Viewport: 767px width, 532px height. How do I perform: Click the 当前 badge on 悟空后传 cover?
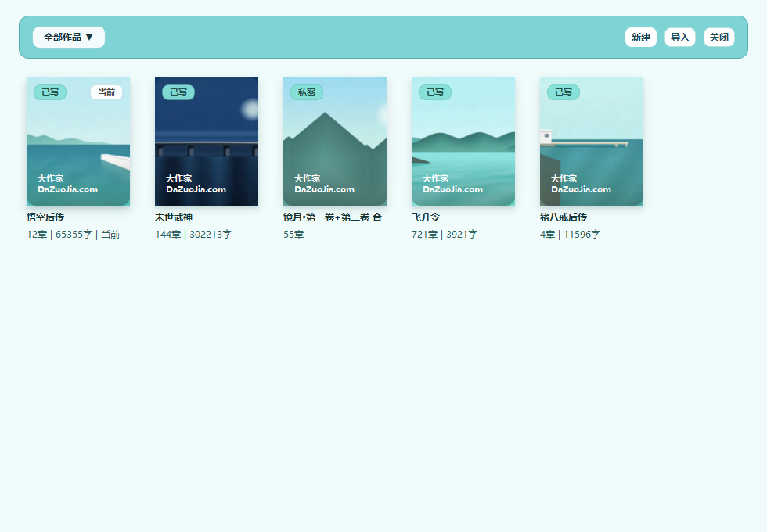pyautogui.click(x=106, y=92)
